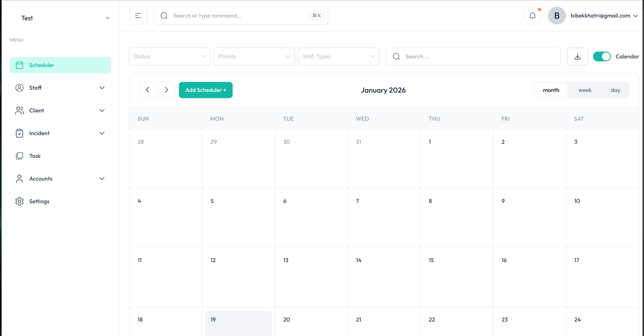Open the Task sidebar item

click(x=35, y=156)
